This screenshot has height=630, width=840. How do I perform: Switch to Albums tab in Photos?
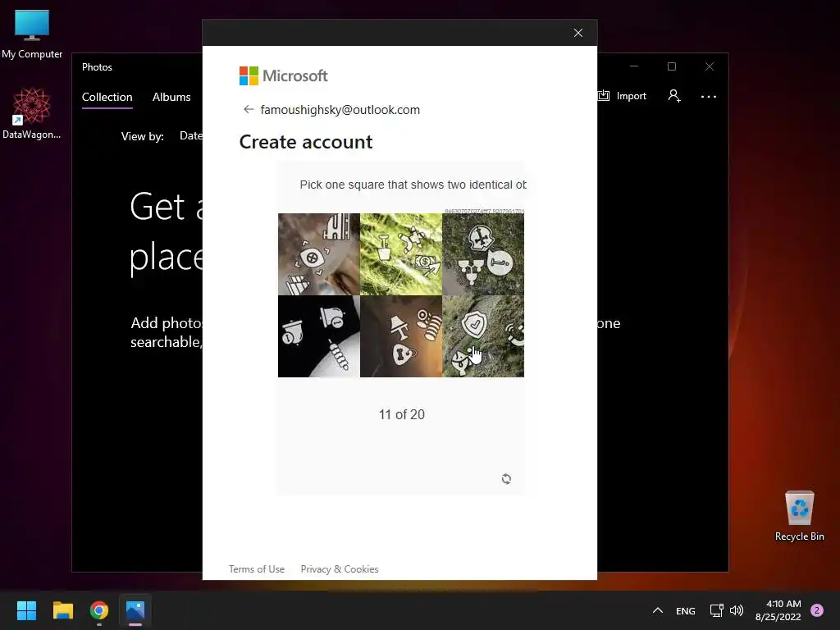(171, 97)
